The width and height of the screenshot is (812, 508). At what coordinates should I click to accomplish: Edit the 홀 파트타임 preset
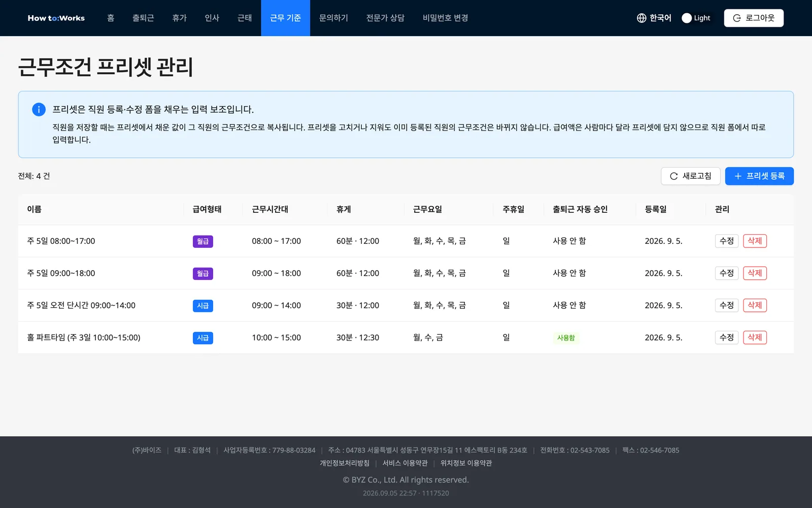pos(727,337)
